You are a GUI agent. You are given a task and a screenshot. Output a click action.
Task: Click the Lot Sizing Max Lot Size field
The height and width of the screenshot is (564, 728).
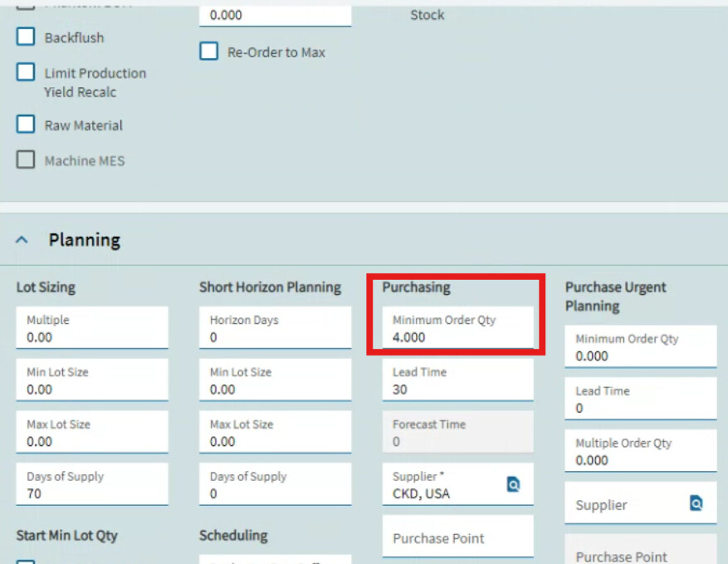pos(92,432)
